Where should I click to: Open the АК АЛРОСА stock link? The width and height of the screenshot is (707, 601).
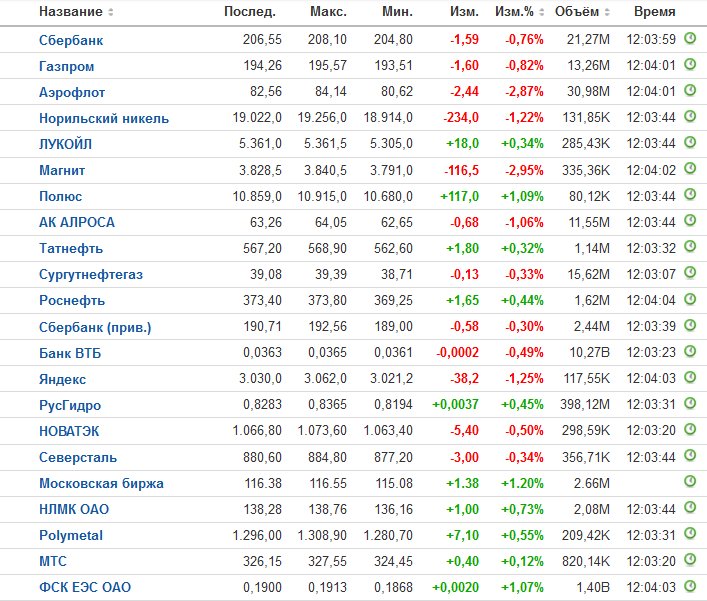click(x=77, y=222)
